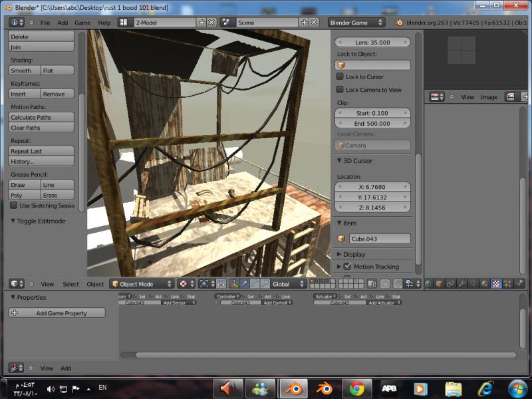Screen dimensions: 532x399
Task: Toggle the Use Sketching Sessions checkbox
Action: [x=14, y=205]
